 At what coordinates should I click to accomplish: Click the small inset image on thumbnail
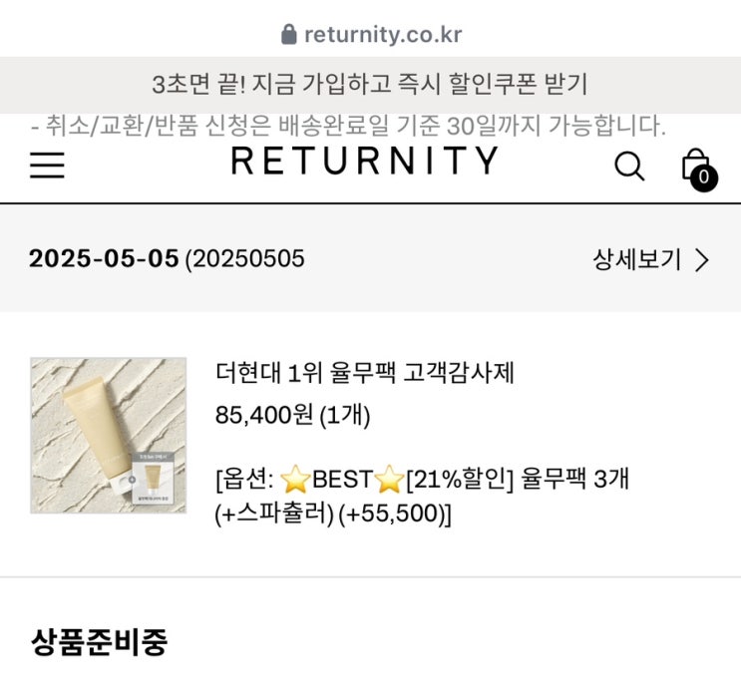pos(151,478)
